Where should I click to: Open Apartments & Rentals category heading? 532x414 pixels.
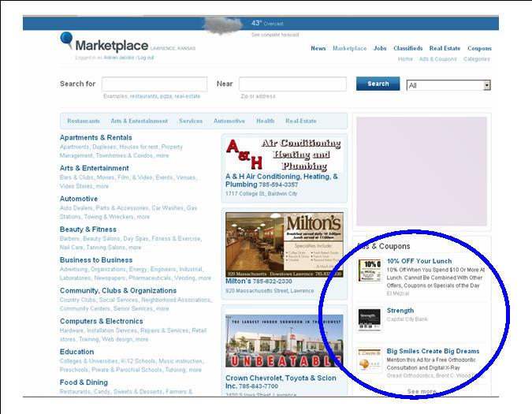click(x=95, y=137)
